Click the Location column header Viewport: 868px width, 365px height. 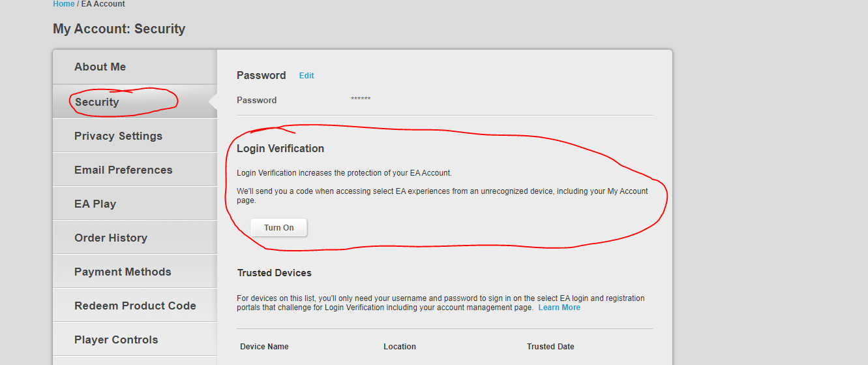(x=400, y=347)
